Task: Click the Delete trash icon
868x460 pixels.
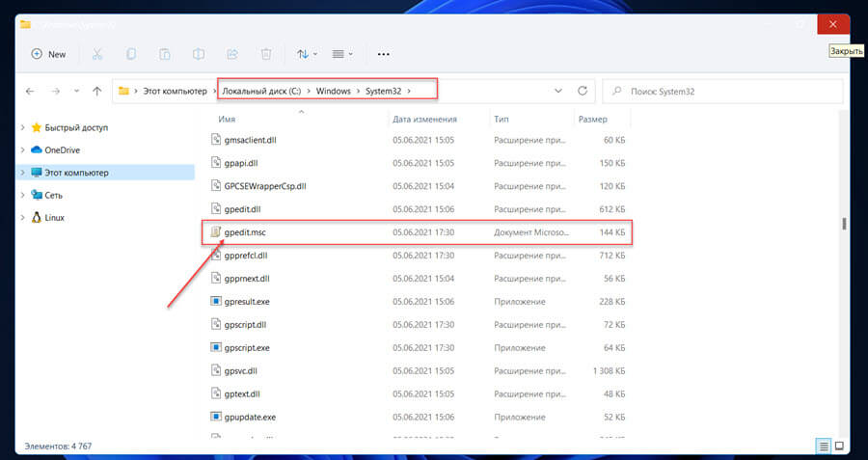Action: tap(266, 54)
